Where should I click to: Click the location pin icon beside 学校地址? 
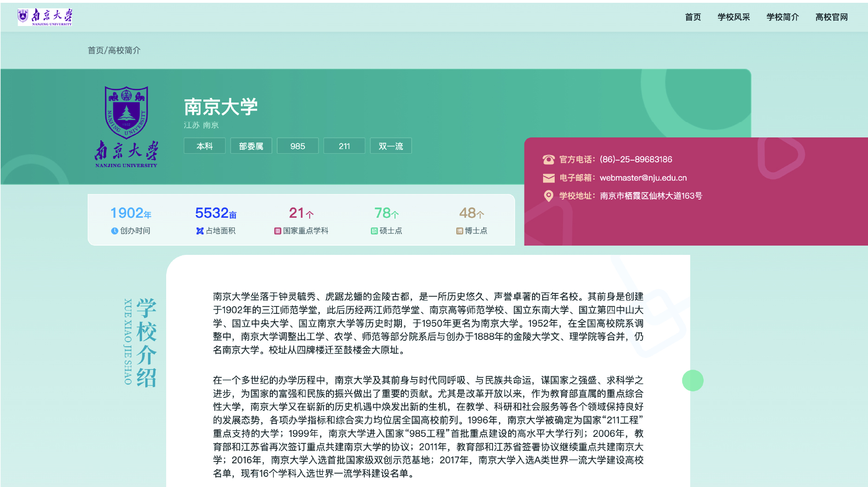tap(549, 196)
